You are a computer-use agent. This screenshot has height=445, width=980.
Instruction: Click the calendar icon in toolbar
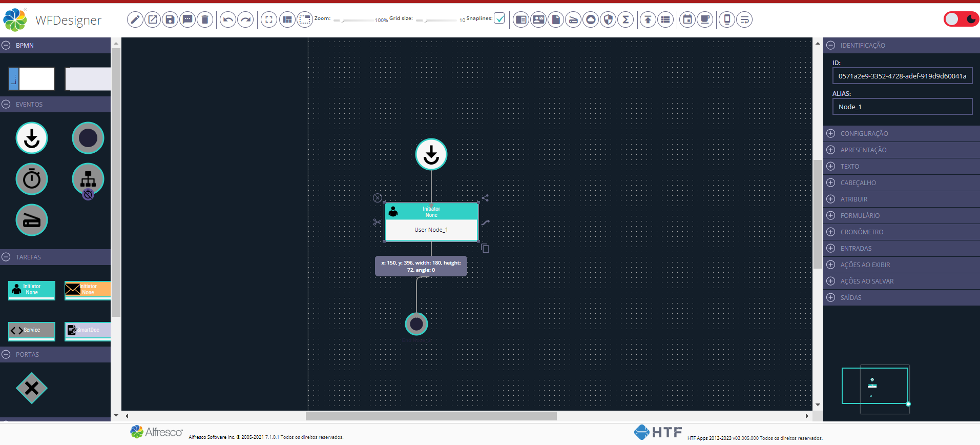(687, 20)
